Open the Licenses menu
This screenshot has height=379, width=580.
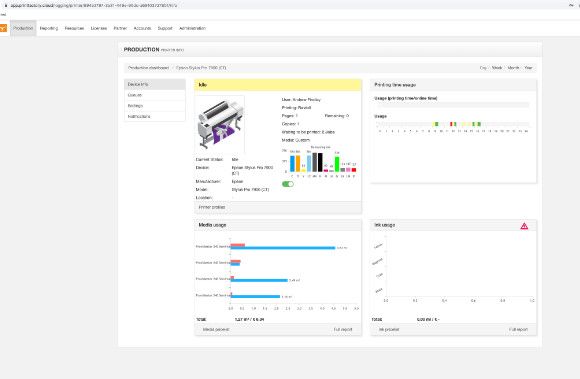point(99,28)
